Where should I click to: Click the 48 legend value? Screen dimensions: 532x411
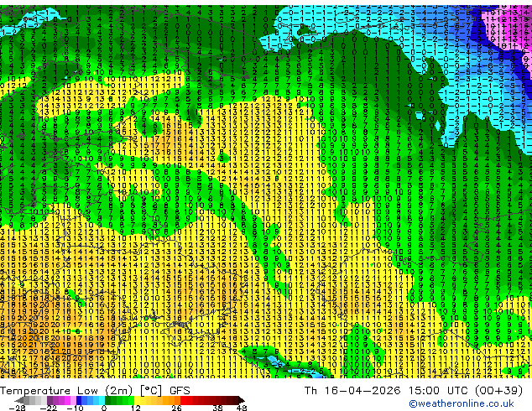tap(242, 408)
